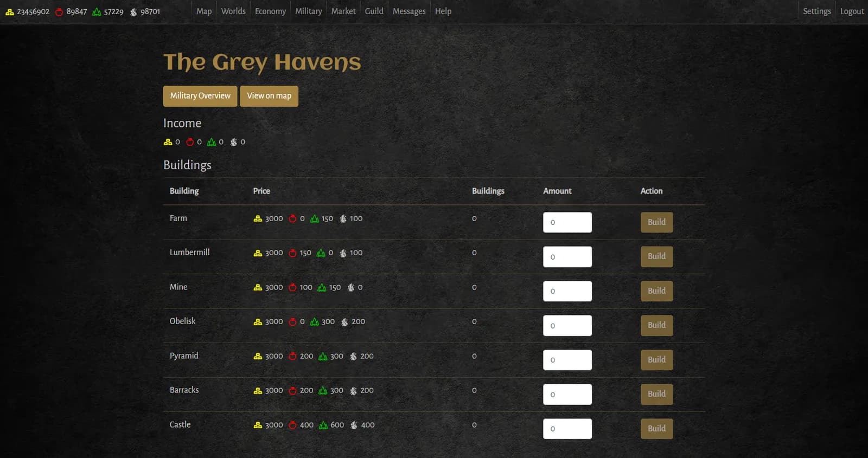
Task: Open the Worlds menu
Action: tap(233, 11)
